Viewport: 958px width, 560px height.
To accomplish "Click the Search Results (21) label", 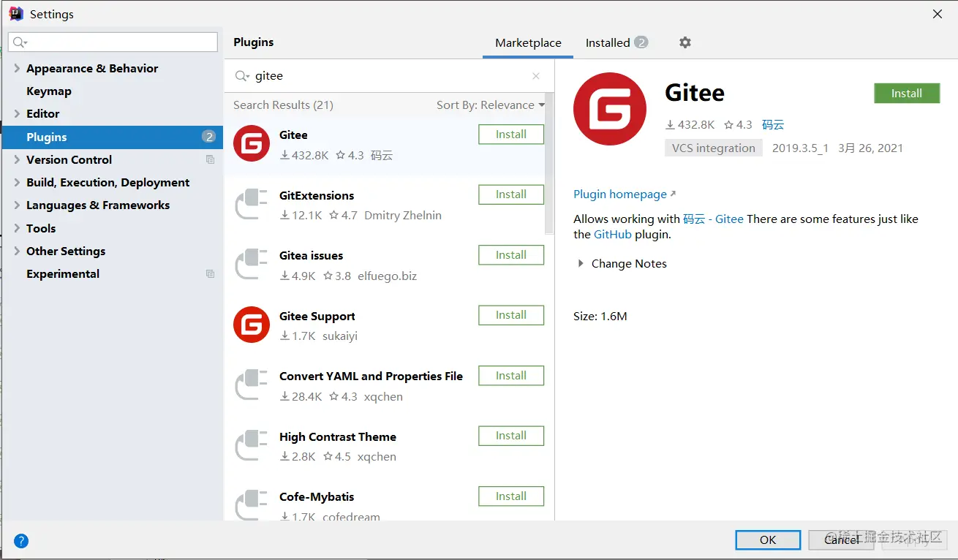I will pos(283,105).
